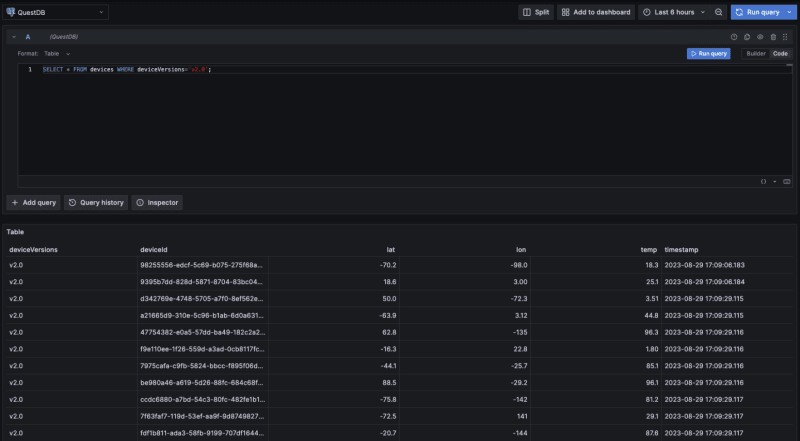Viewport: 800px width, 441px height.
Task: Sort by timestamp column header
Action: 681,250
